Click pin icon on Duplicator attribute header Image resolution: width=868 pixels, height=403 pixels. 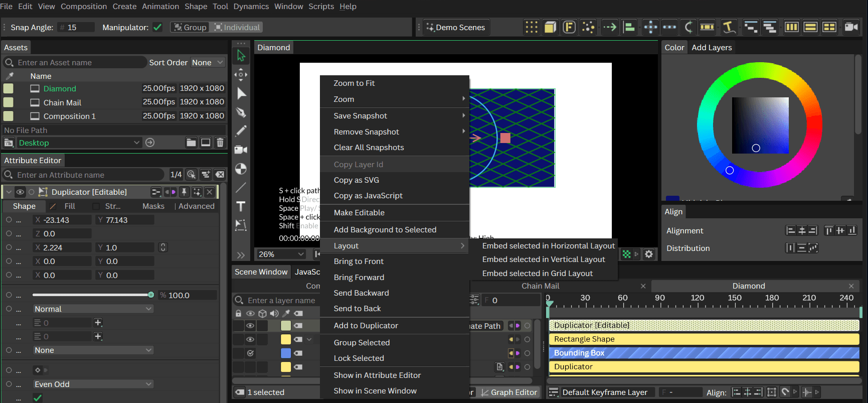pyautogui.click(x=184, y=192)
